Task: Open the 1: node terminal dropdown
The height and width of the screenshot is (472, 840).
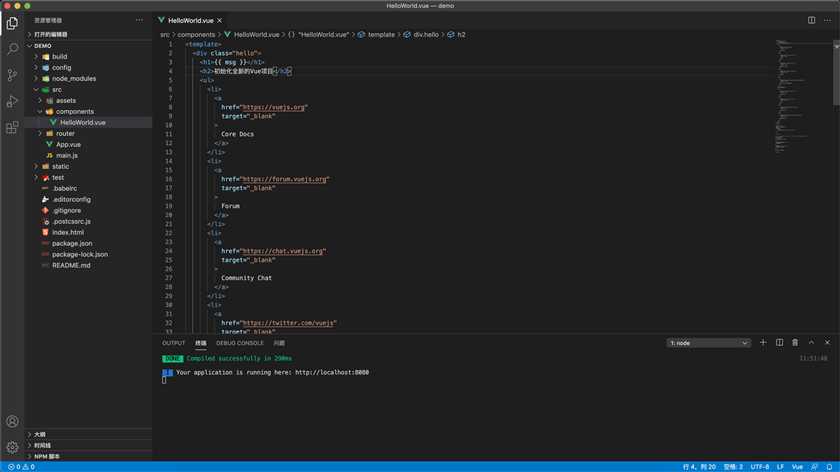Action: tap(709, 343)
